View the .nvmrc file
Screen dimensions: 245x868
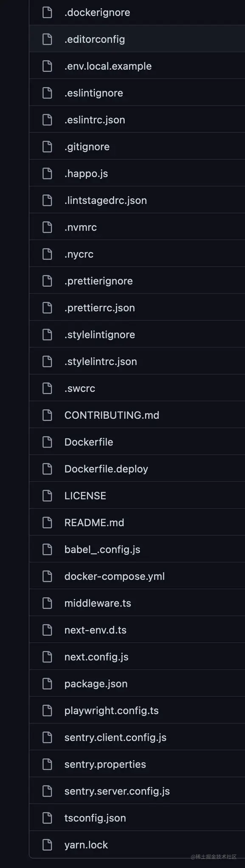pos(81,227)
